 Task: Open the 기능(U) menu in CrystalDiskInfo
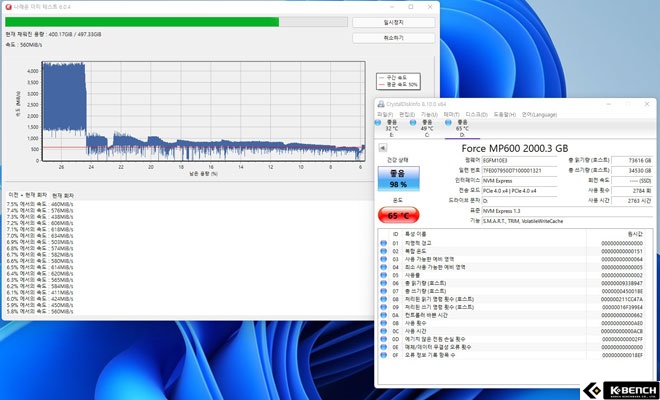pyautogui.click(x=429, y=115)
